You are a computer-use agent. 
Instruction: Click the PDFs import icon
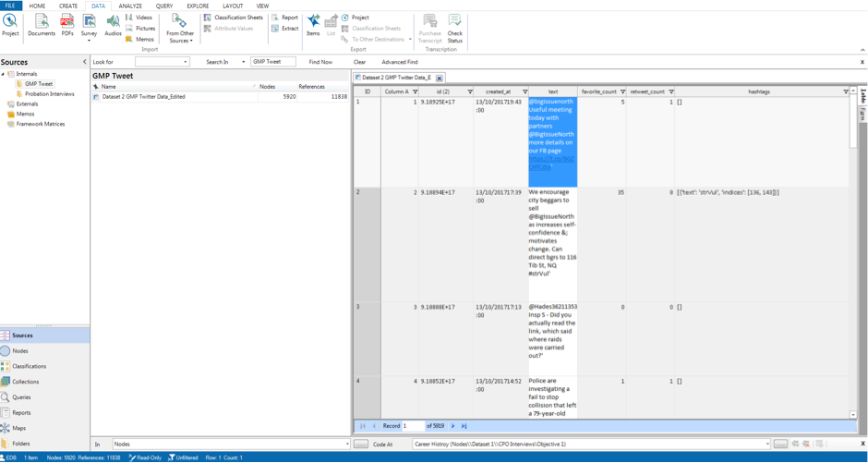coord(67,24)
